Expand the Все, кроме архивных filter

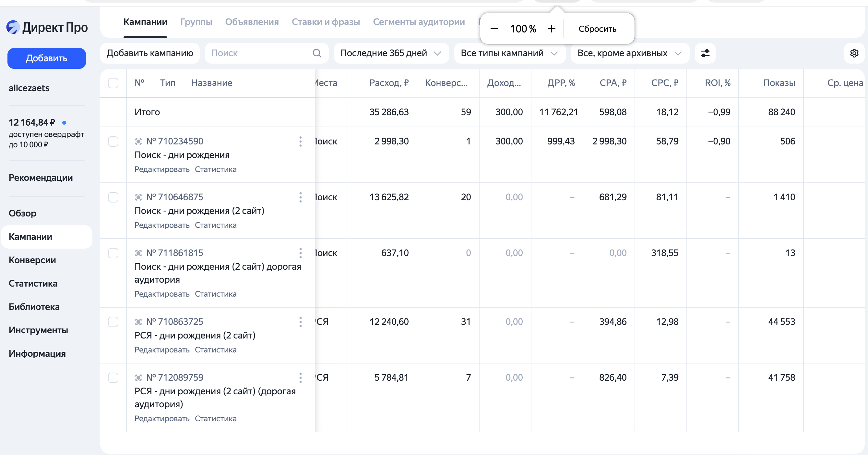pyautogui.click(x=630, y=53)
